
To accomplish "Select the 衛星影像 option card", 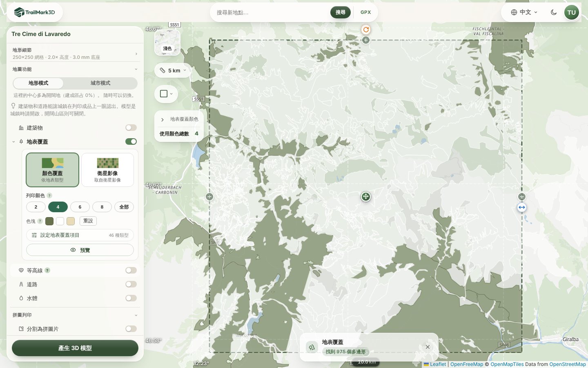I will (108, 170).
